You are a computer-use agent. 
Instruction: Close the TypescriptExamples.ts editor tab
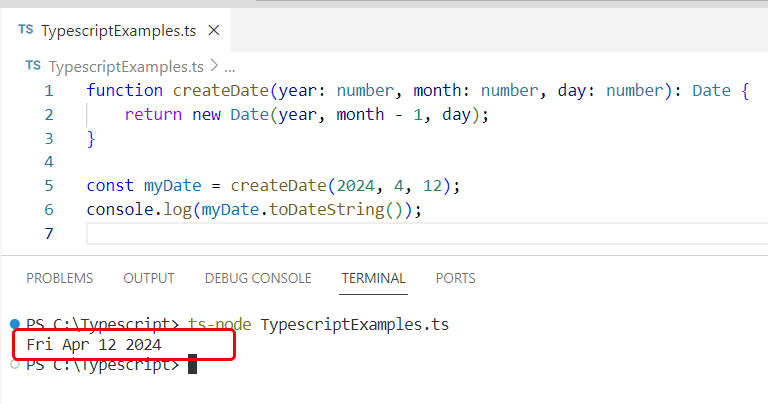(214, 30)
